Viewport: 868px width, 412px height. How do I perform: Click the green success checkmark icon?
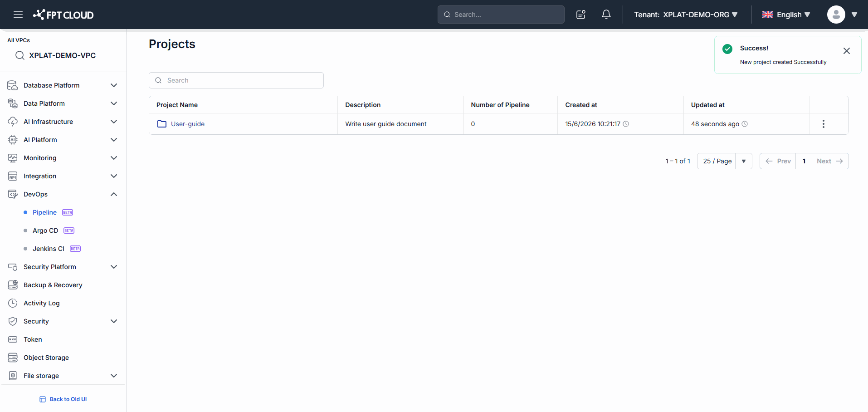[727, 49]
